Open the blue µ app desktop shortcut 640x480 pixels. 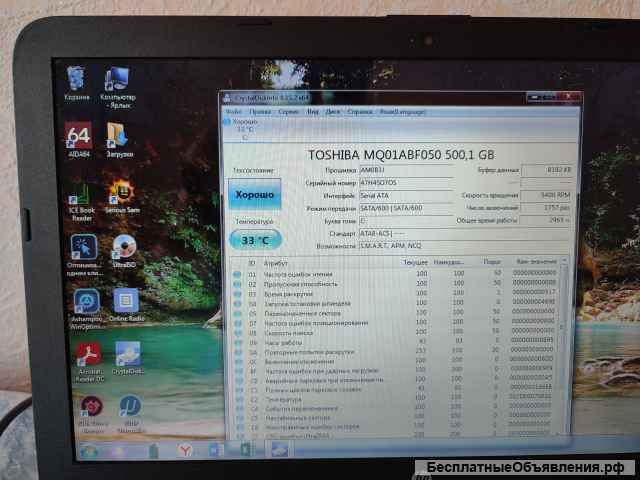(131, 413)
